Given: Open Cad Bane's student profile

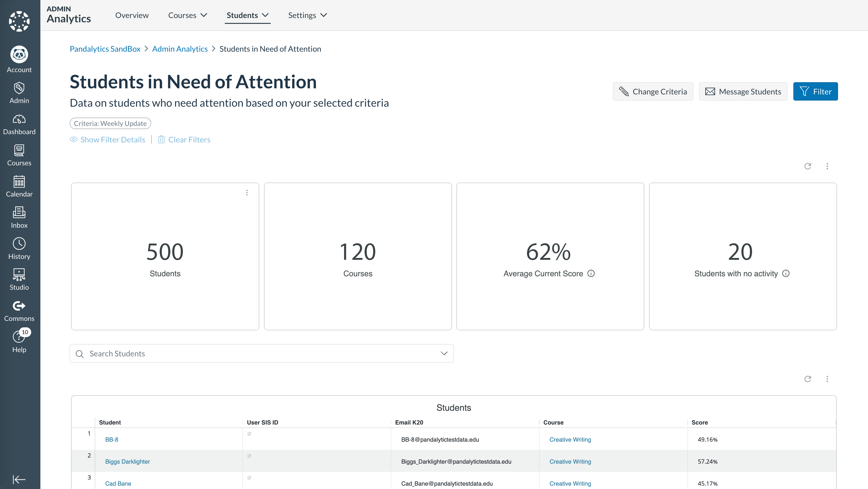Looking at the screenshot, I should pyautogui.click(x=118, y=483).
